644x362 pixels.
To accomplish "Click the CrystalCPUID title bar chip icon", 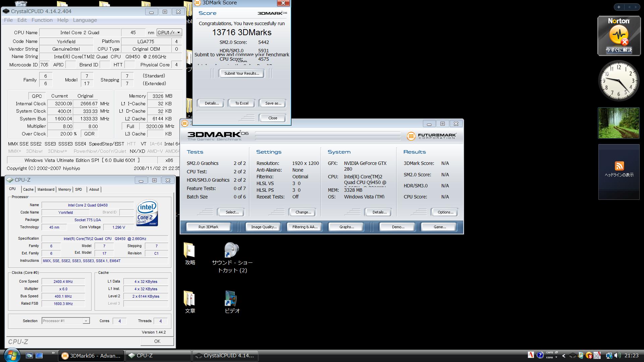I will tap(6, 11).
